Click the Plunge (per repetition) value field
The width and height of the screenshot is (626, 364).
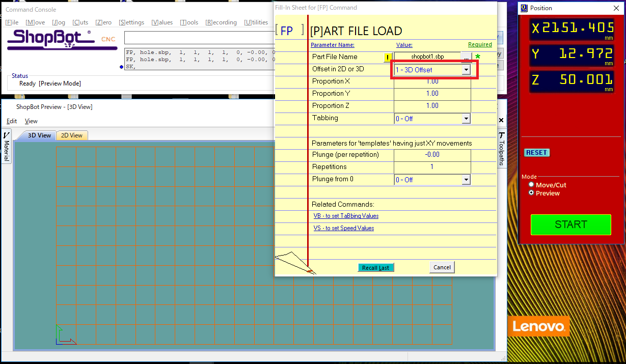pyautogui.click(x=432, y=155)
